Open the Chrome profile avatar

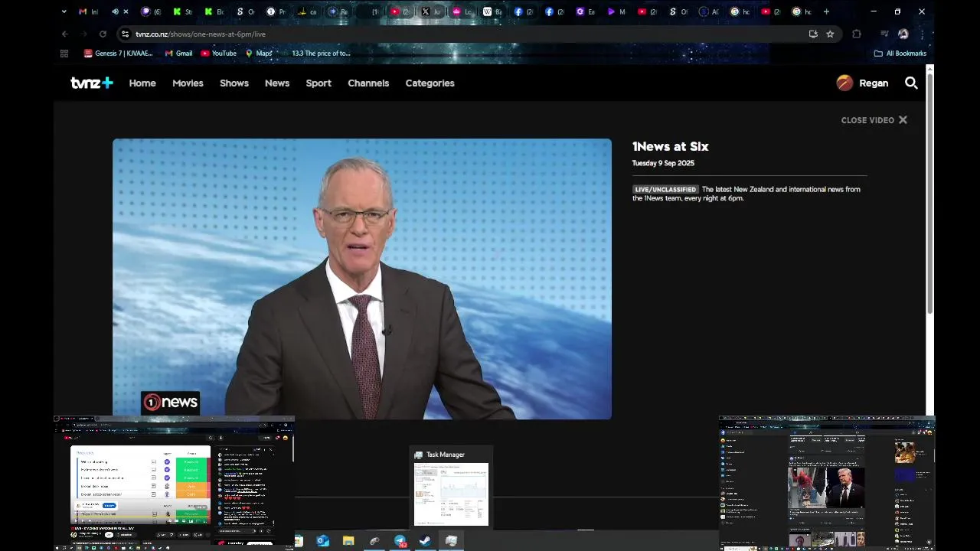click(903, 34)
